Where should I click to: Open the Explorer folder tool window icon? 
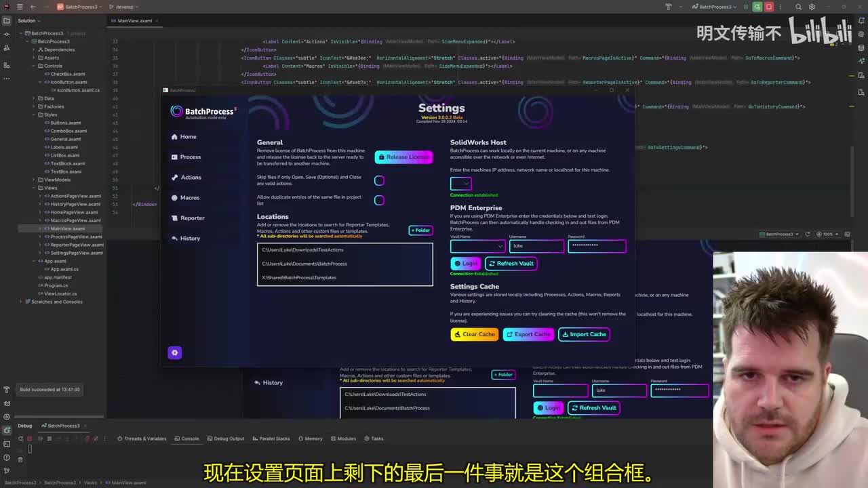7,21
